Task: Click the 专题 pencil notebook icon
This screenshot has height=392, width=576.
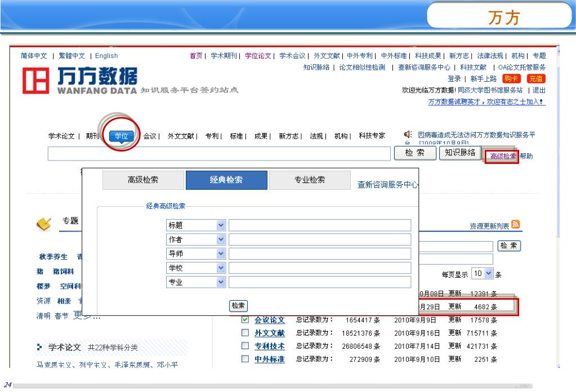Action: (x=44, y=224)
